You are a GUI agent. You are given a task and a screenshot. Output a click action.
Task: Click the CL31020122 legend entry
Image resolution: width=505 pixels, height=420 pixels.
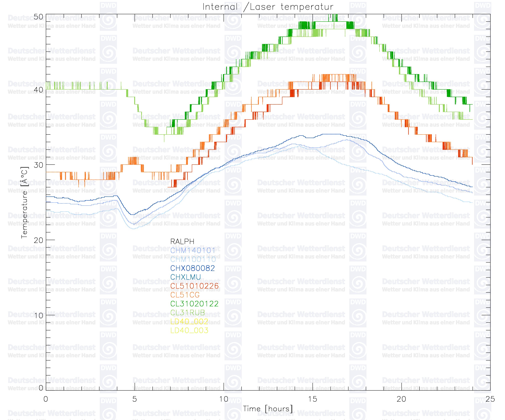point(194,304)
